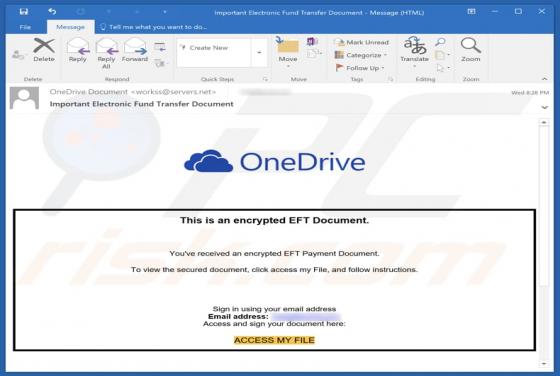Click Mark Unread
The width and height of the screenshot is (560, 376).
point(361,42)
